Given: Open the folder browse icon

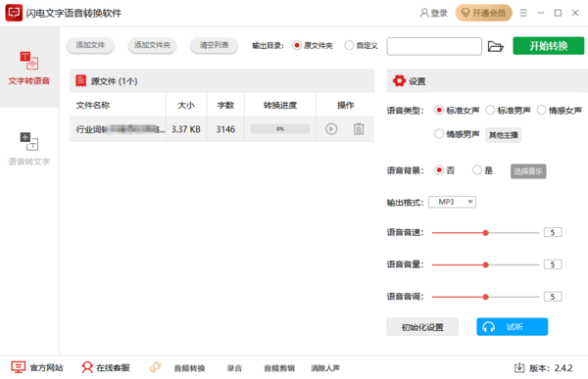Looking at the screenshot, I should [495, 46].
